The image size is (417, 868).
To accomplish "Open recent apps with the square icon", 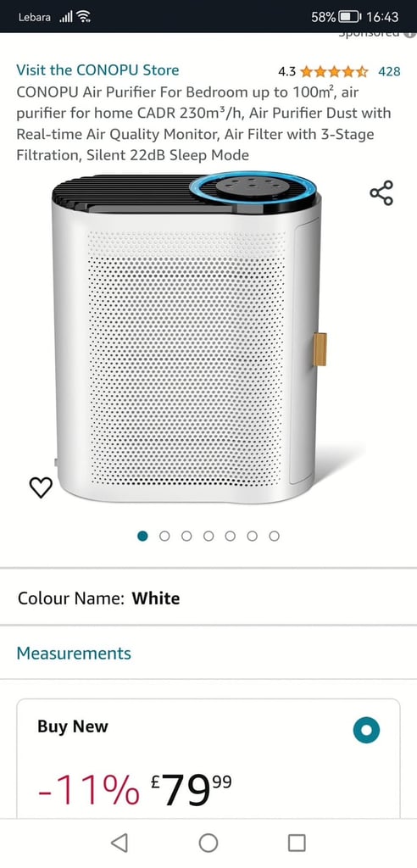I will [x=297, y=843].
